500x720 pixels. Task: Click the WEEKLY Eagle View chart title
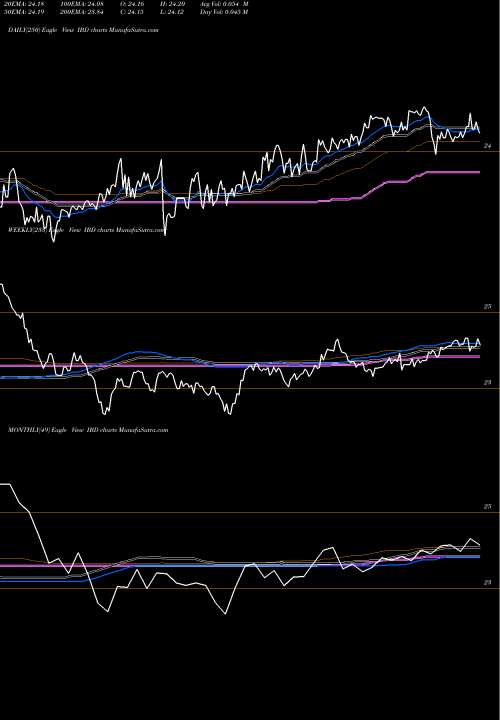tap(85, 230)
